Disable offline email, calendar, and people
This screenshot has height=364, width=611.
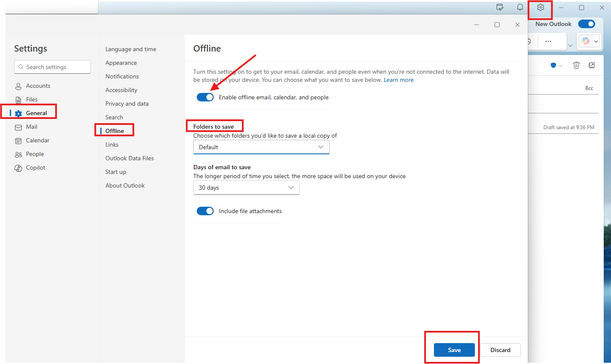[x=205, y=97]
